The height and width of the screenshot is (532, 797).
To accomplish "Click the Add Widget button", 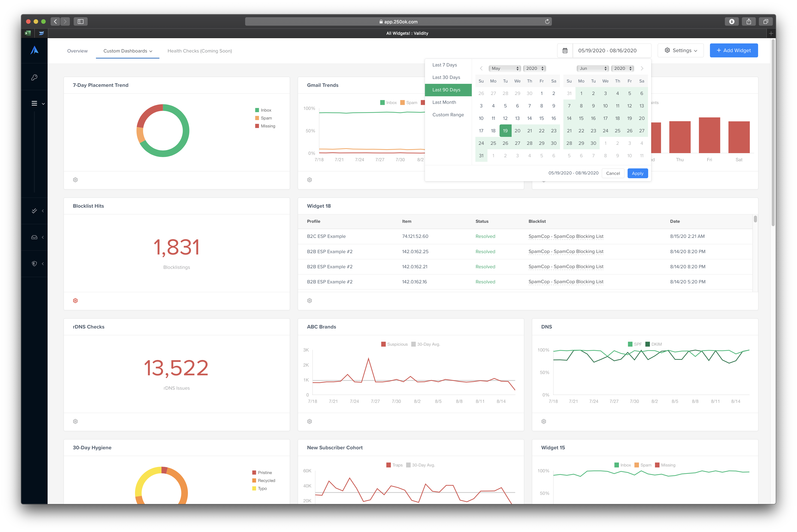I will (x=734, y=51).
